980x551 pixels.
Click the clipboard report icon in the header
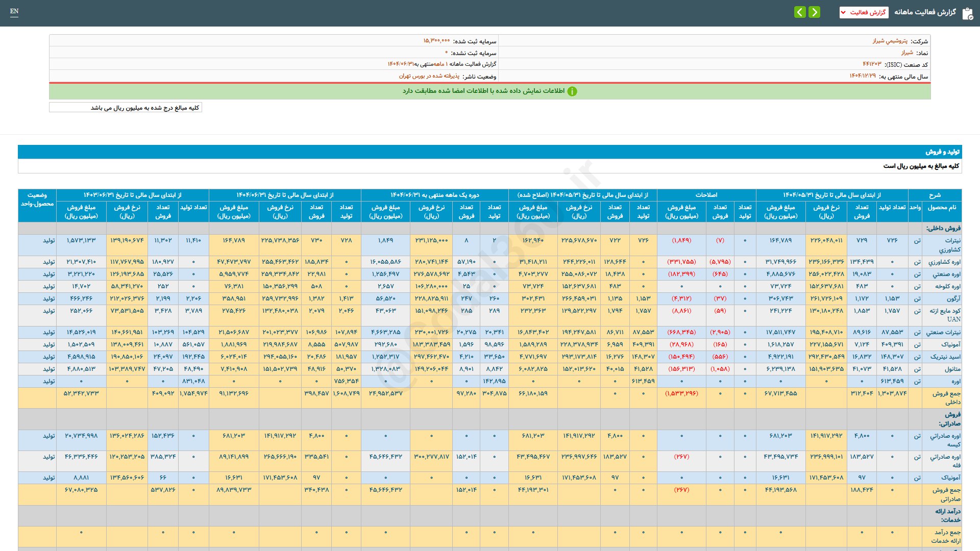point(967,13)
